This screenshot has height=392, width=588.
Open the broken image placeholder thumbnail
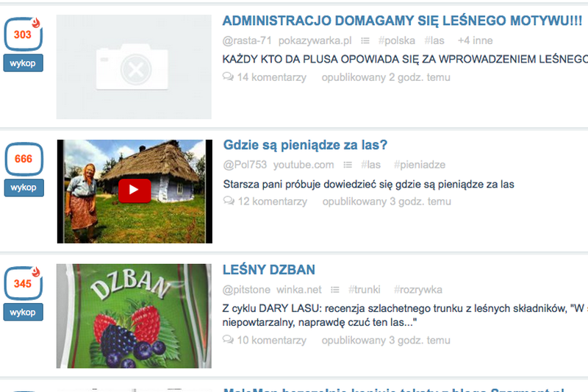(x=134, y=67)
